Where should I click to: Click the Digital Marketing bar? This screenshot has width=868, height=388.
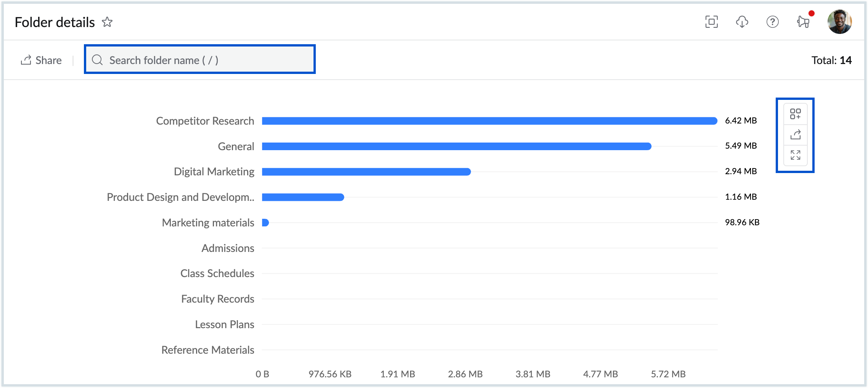coord(366,172)
